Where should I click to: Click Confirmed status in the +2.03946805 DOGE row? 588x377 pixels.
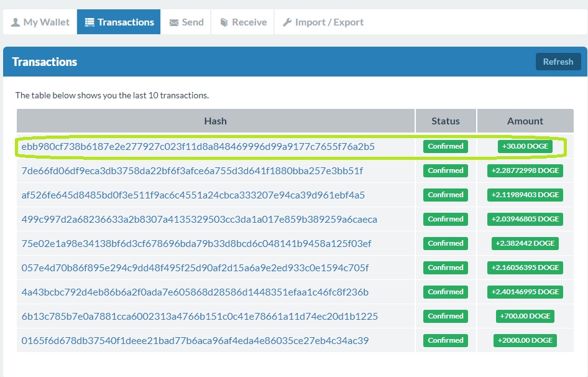446,219
